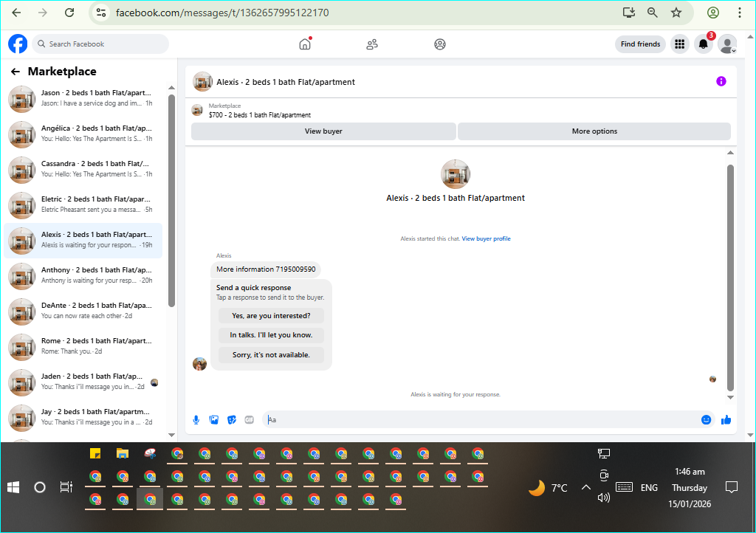Open Jason's conversation in the list
The width and height of the screenshot is (756, 533).
pyautogui.click(x=83, y=99)
